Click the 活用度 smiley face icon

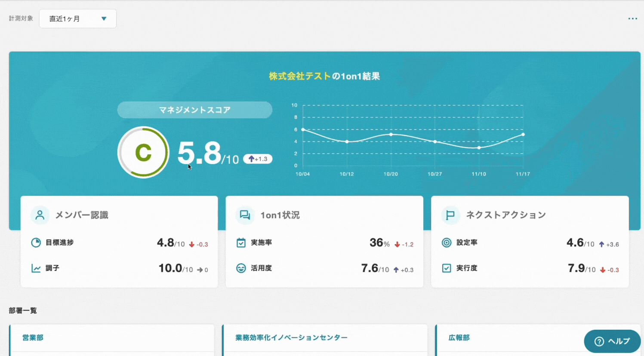pyautogui.click(x=241, y=268)
